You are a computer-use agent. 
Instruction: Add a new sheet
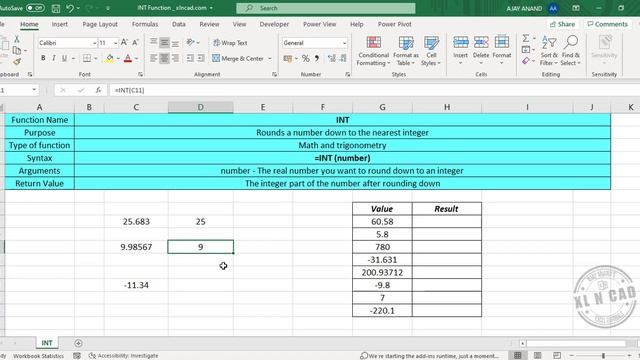point(78,343)
